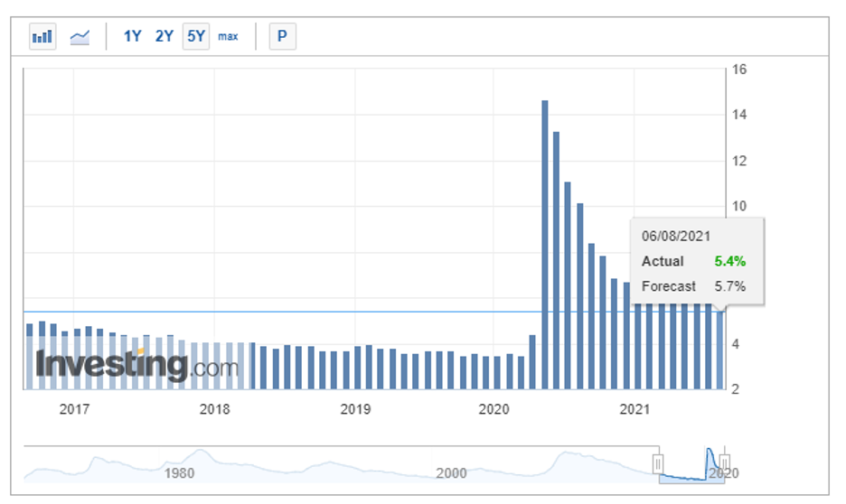Screen dimensions: 846x504
Task: Click the rightmost bar in 2021
Action: (720, 350)
